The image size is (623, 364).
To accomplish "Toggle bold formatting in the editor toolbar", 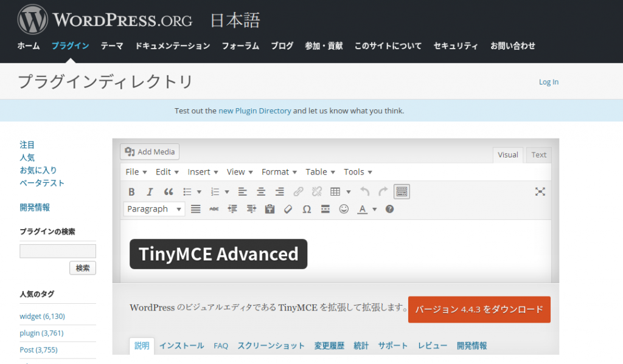I will (131, 192).
